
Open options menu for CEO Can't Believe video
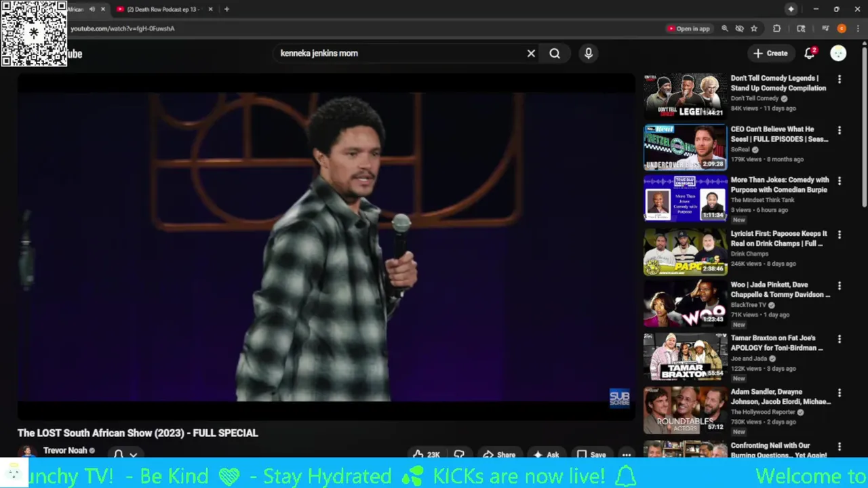(x=840, y=130)
